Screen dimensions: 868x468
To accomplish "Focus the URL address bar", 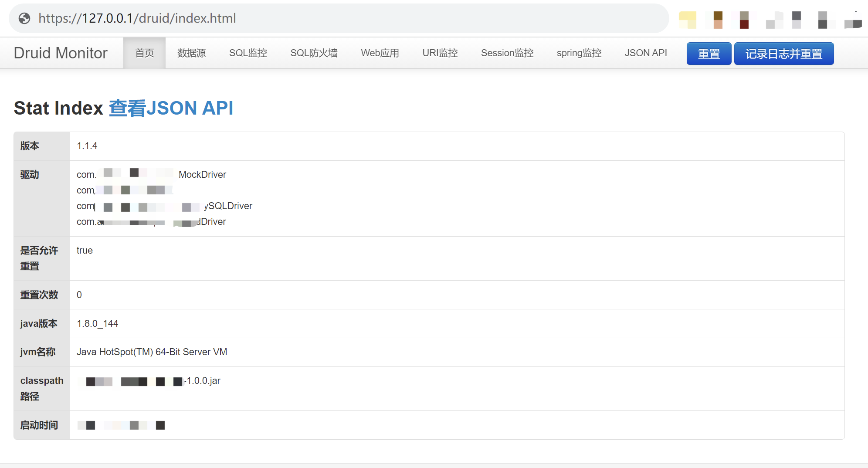I will pos(349,18).
